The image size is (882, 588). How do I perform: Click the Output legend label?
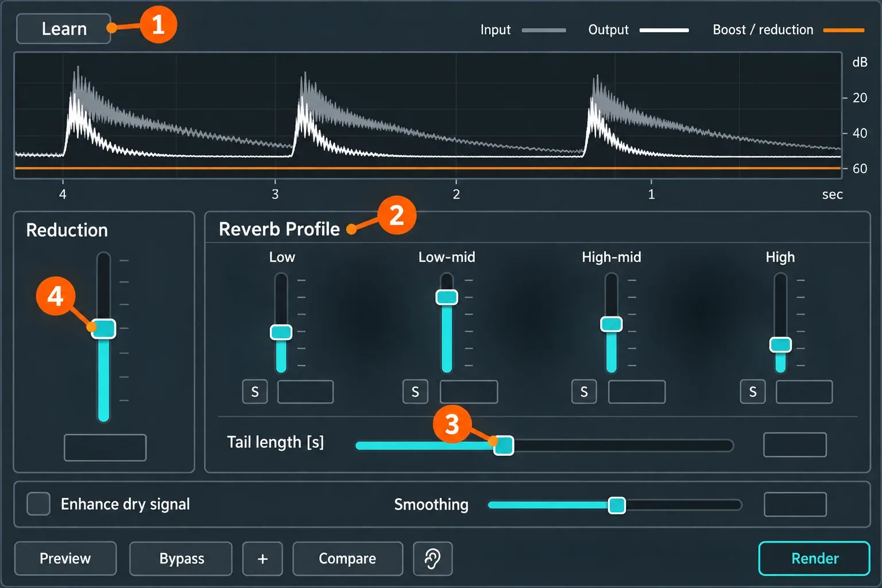point(609,30)
